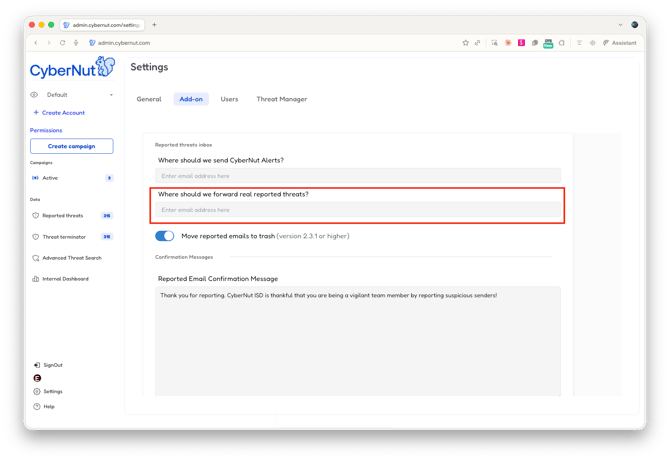Click the green New badge extension icon
Image resolution: width=670 pixels, height=461 pixels.
[x=548, y=43]
